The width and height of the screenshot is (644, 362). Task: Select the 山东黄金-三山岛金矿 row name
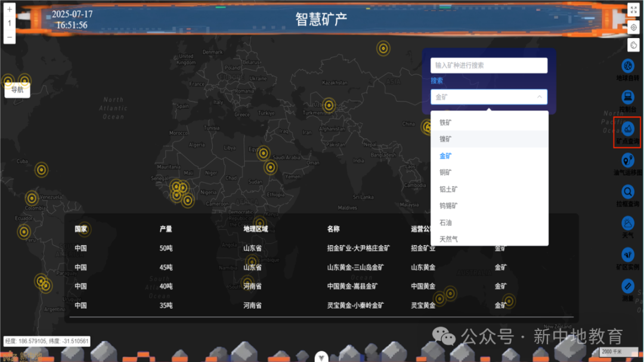pyautogui.click(x=355, y=268)
